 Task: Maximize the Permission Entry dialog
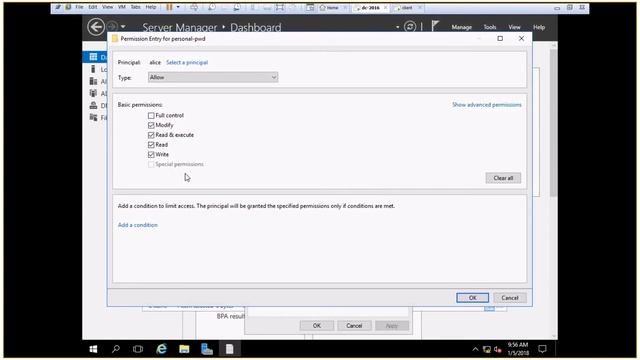(x=500, y=38)
